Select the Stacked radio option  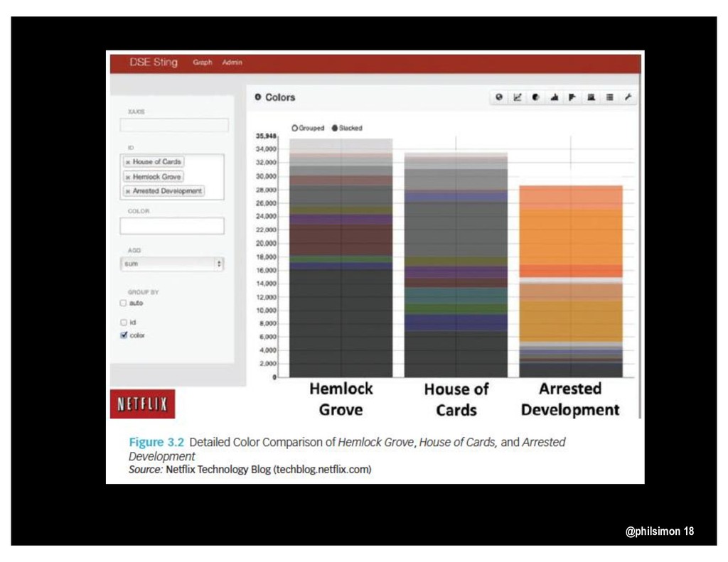334,128
